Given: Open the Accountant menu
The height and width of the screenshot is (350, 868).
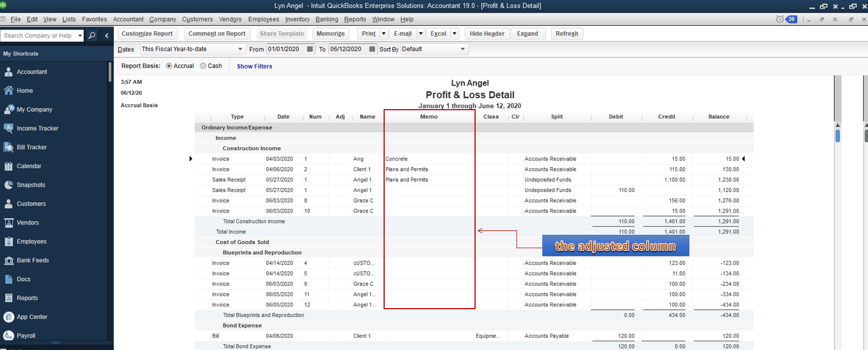Looking at the screenshot, I should (x=128, y=19).
